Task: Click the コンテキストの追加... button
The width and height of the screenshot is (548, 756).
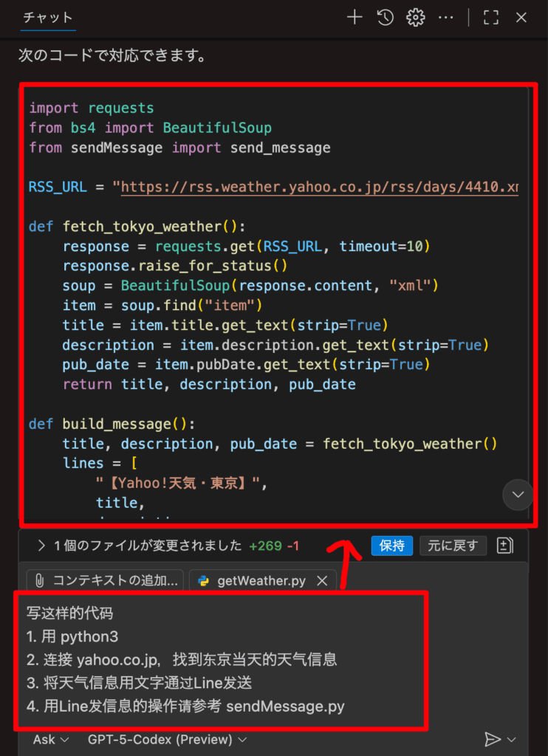Action: coord(106,581)
